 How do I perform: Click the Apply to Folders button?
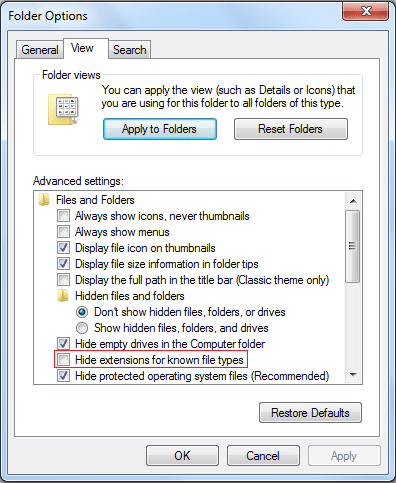pyautogui.click(x=160, y=129)
